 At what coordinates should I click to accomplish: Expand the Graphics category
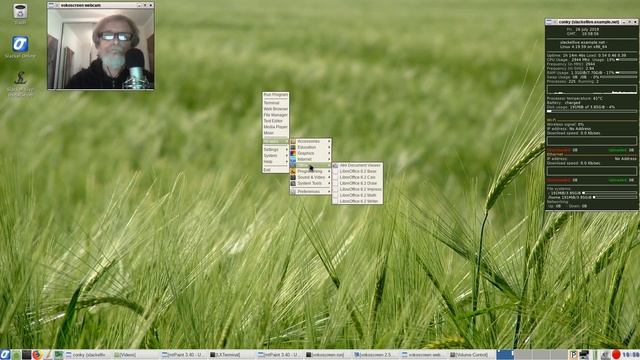point(310,153)
